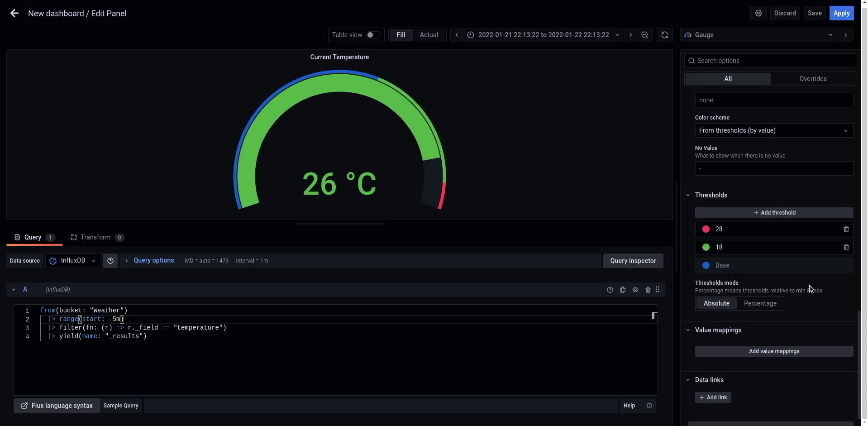Click the Search options input field
Viewport: 868px width, 426px height.
[773, 61]
